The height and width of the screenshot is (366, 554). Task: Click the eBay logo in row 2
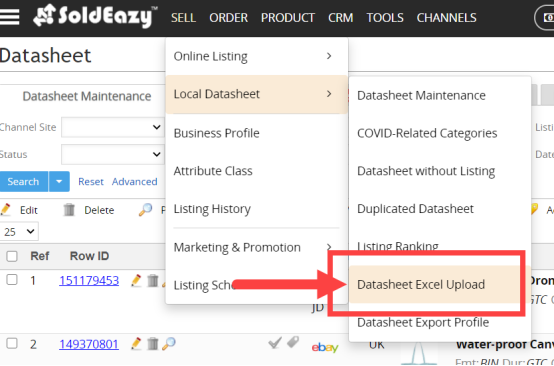[x=325, y=347]
